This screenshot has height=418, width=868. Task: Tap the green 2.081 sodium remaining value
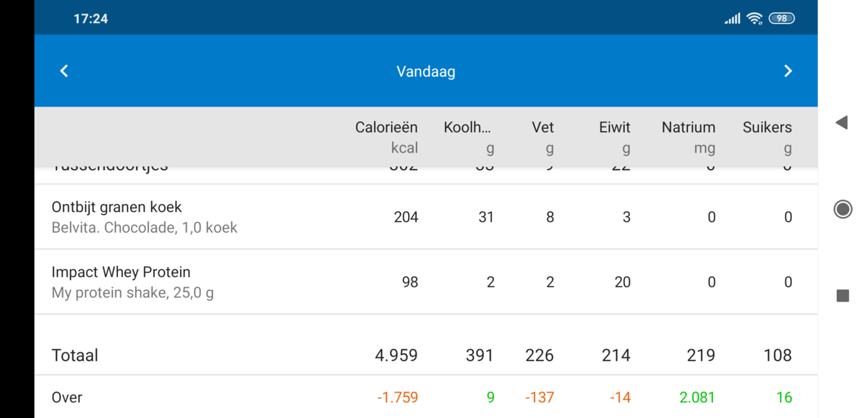pos(694,397)
